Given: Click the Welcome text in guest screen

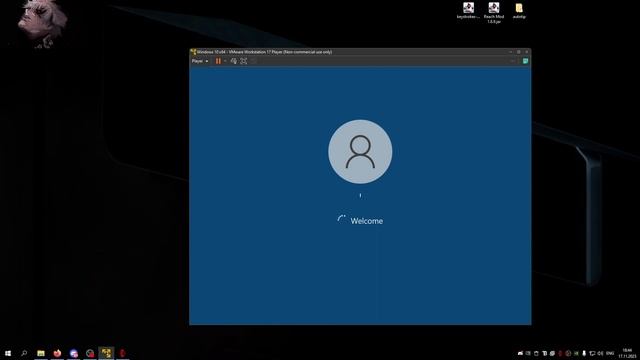Looking at the screenshot, I should coord(367,221).
